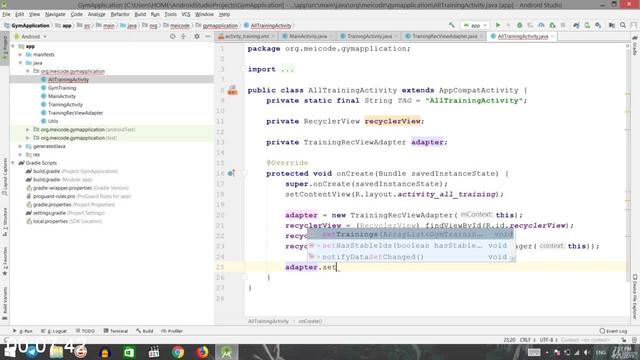640x360 pixels.
Task: Collapse org.meicode.gymapplication package
Action: [28, 71]
